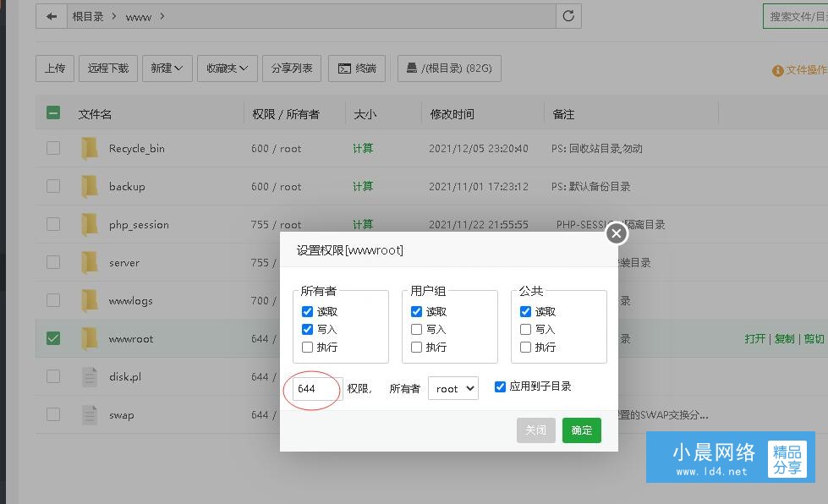
Task: Sort by 修改时间 column header
Action: coord(452,114)
